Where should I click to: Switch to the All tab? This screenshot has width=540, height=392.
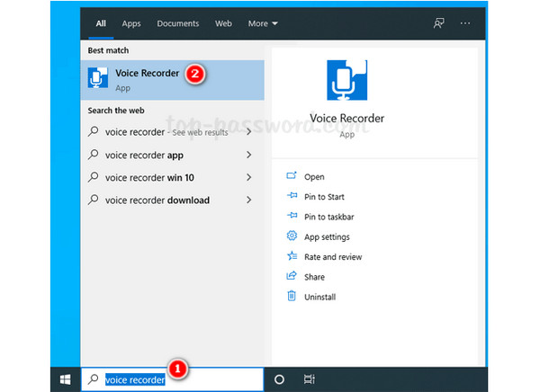[x=101, y=23]
